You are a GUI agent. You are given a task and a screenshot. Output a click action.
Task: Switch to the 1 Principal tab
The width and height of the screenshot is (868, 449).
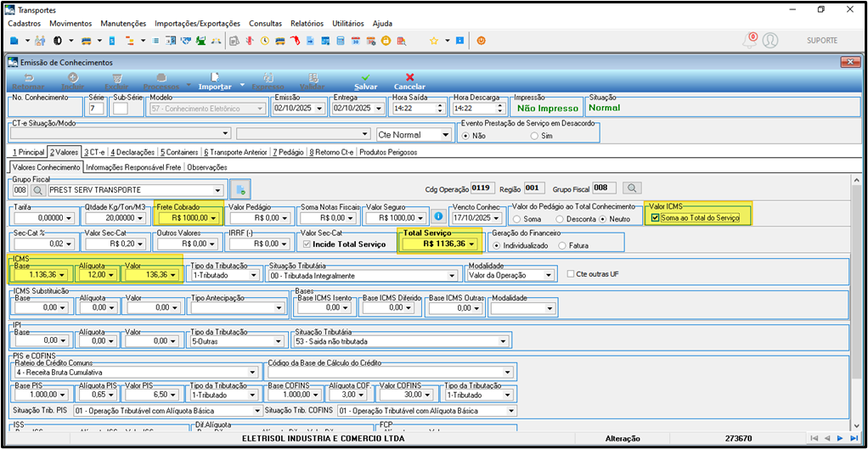click(x=28, y=152)
